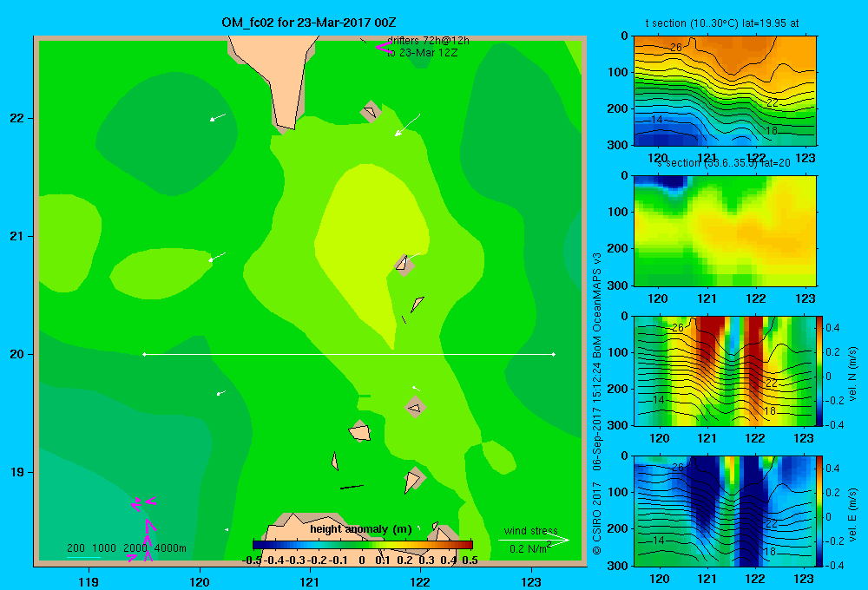Click white wind arrow near latitude 21 at 120
The image size is (868, 590).
(x=217, y=258)
